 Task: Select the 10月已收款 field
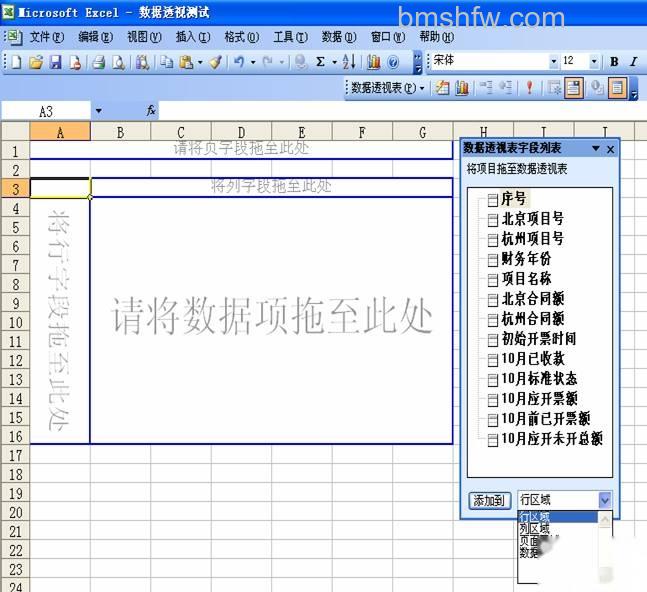(532, 359)
